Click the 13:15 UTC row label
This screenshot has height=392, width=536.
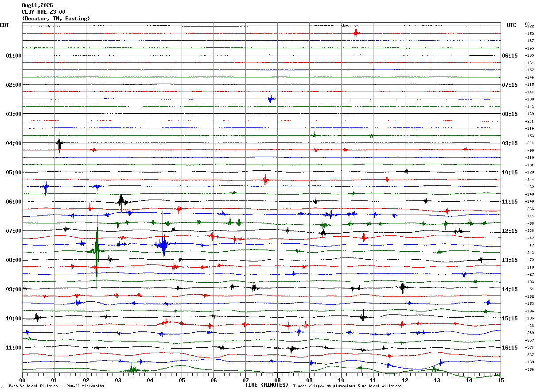tap(510, 260)
